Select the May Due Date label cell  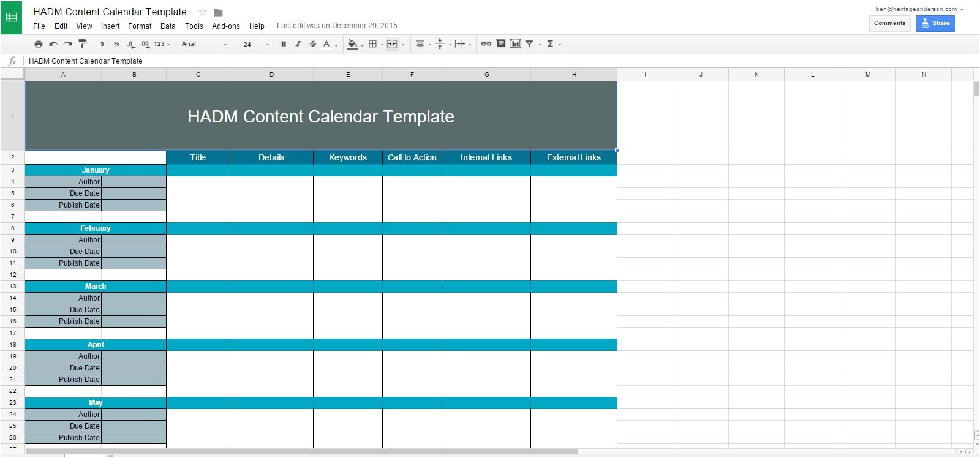tap(63, 426)
